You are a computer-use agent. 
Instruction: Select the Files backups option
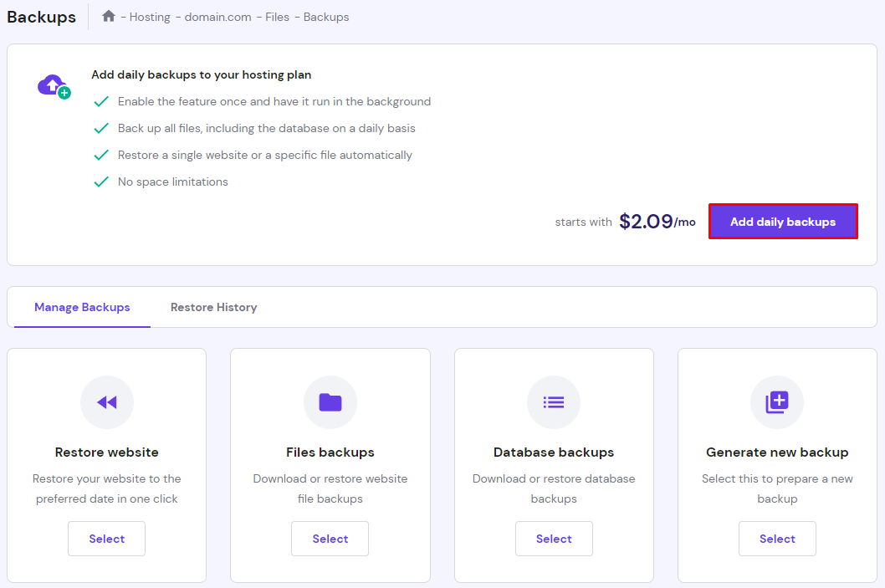pyautogui.click(x=330, y=539)
